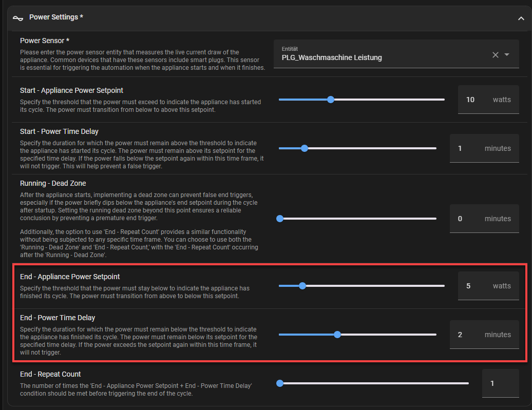The width and height of the screenshot is (532, 410).
Task: Click the Running Dead Zone slider handle
Action: click(x=280, y=219)
